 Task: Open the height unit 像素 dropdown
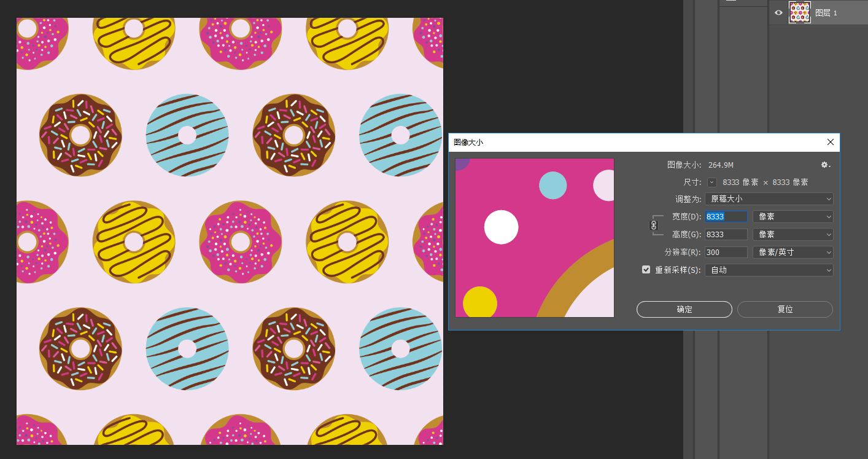tap(793, 235)
